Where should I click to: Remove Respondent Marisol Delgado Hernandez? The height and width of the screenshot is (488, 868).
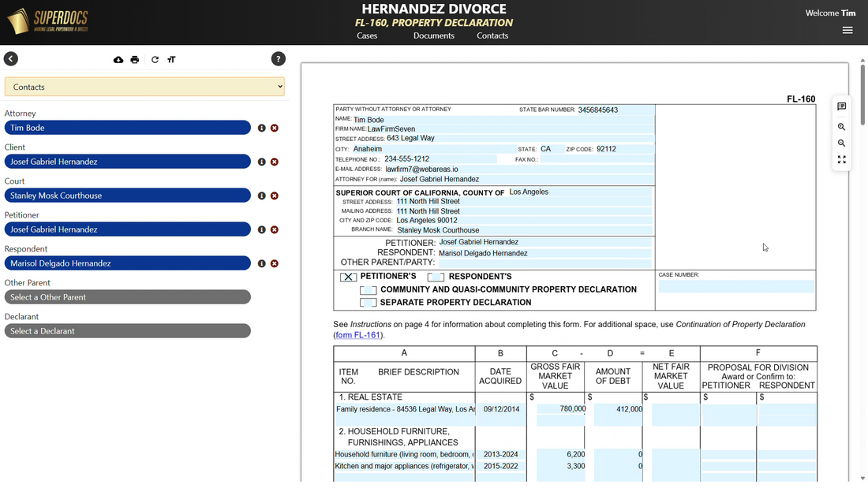275,264
